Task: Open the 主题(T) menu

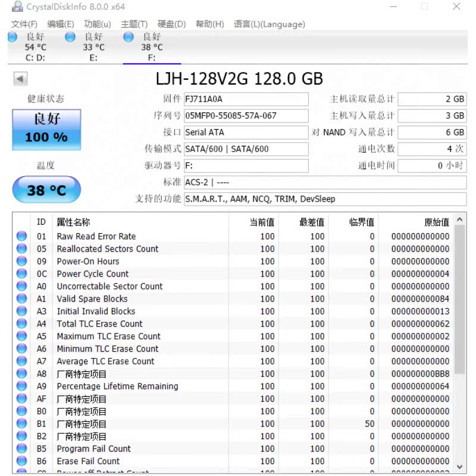Action: pos(134,24)
